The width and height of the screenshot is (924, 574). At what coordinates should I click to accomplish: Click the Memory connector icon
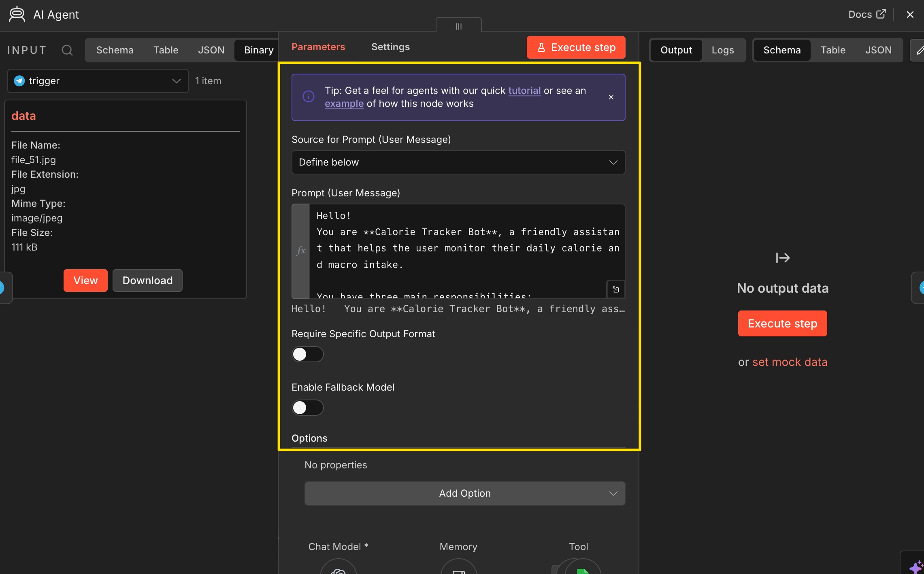click(458, 567)
